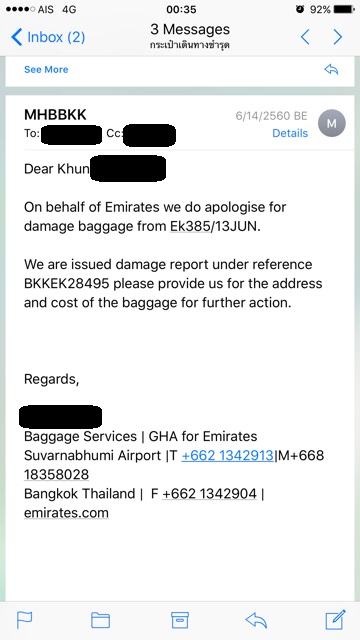Compose new email with pencil icon
Viewport: 360px width, 640px height.
[x=335, y=620]
